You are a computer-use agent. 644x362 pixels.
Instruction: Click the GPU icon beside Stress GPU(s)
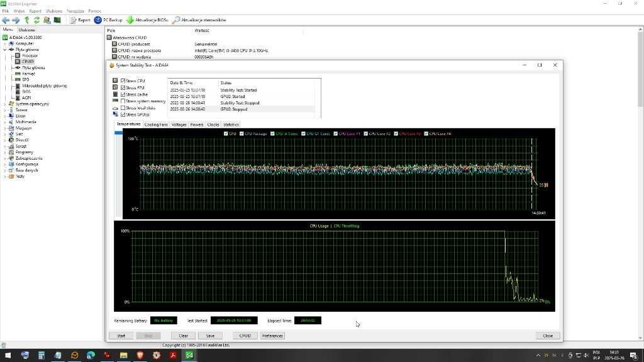click(x=116, y=114)
